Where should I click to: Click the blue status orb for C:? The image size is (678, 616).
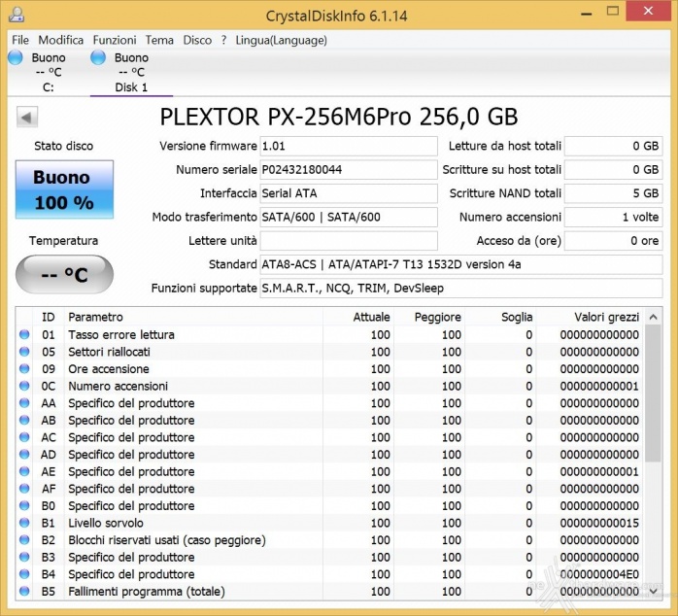pyautogui.click(x=16, y=57)
